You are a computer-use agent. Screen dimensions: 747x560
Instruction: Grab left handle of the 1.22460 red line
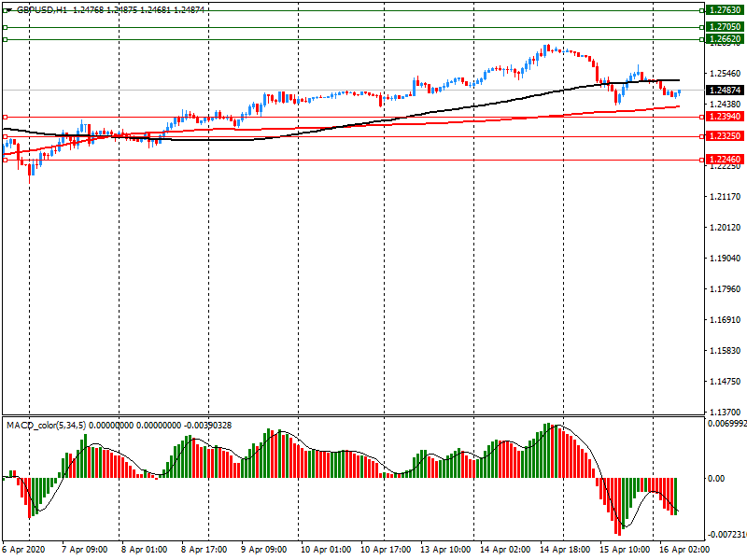(x=6, y=160)
